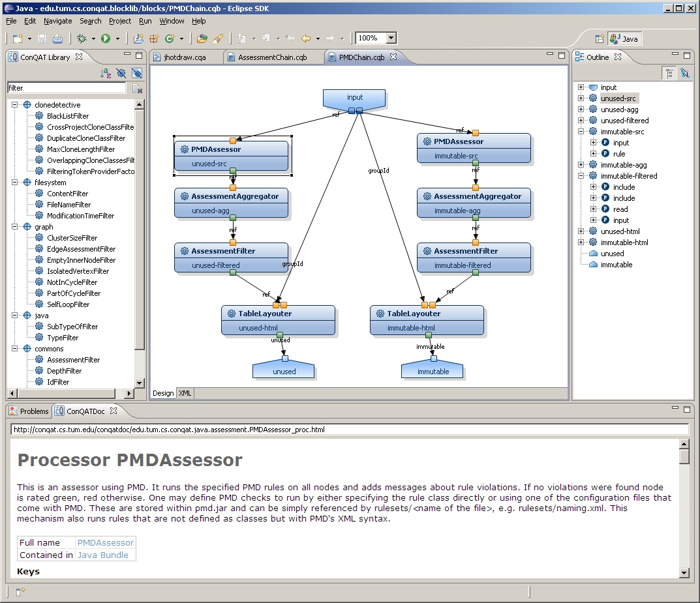
Task: Close the ConQAT Library view tab
Action: 79,57
